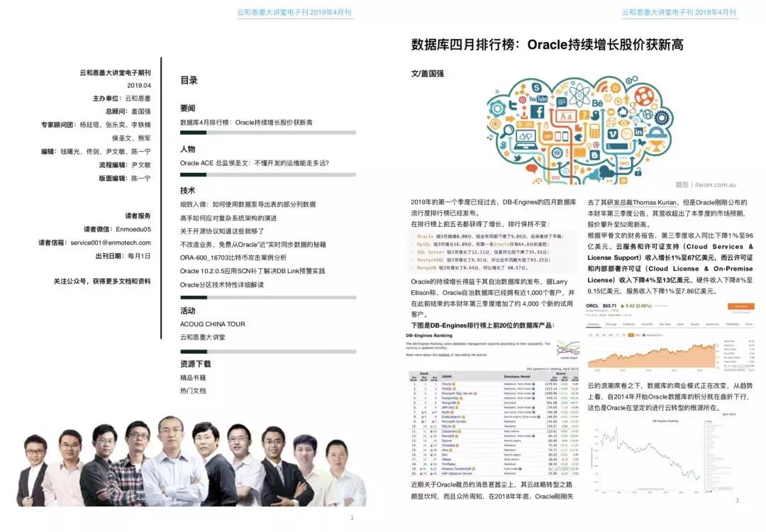Click the email service001@enmotech.com
766x532 pixels.
(111, 243)
